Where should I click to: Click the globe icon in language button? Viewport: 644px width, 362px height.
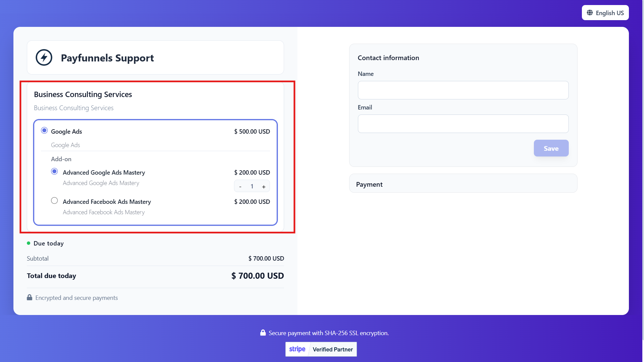[590, 13]
